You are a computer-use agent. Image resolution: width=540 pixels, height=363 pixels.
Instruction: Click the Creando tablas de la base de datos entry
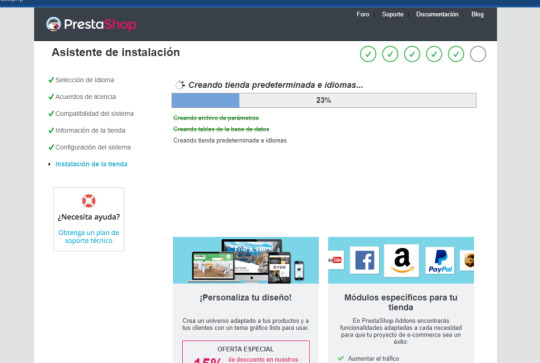coord(221,129)
